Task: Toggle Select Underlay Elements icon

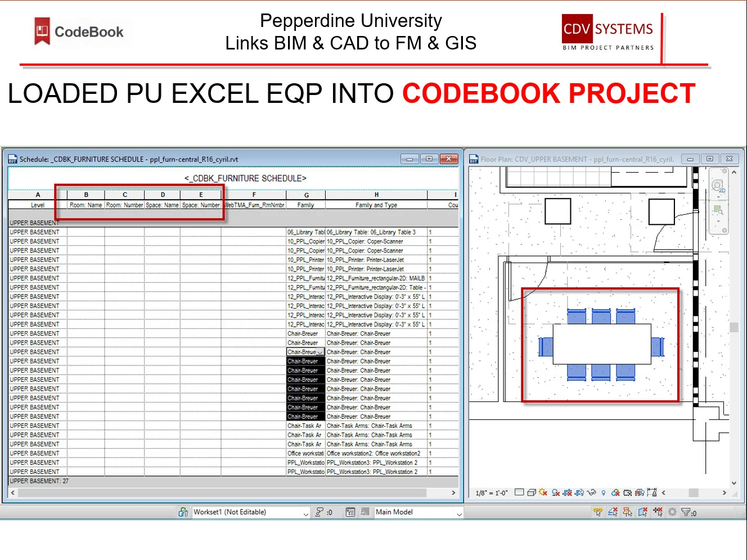Action: pyautogui.click(x=613, y=512)
